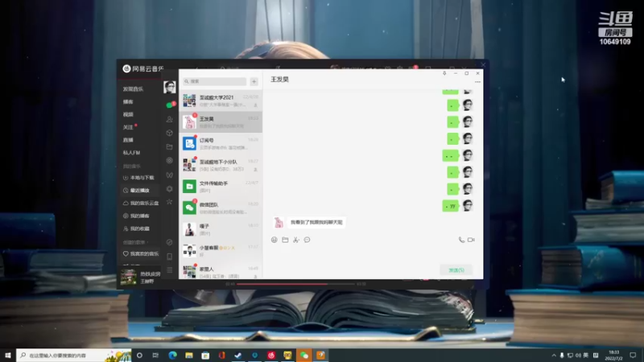Click the green Send button

coord(456,270)
